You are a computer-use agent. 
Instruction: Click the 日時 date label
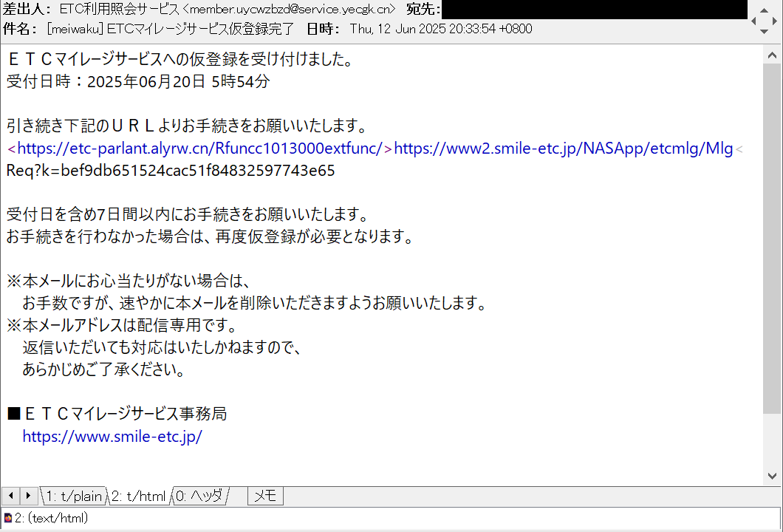(323, 29)
